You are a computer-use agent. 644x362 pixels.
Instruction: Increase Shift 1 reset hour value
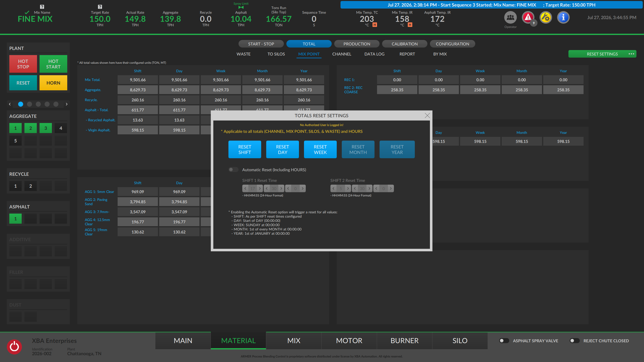click(x=260, y=188)
